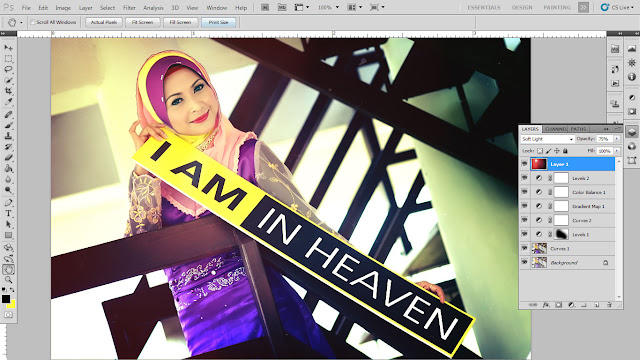This screenshot has height=360, width=640.
Task: Select the Zoom tool in toolbox
Action: point(8,280)
